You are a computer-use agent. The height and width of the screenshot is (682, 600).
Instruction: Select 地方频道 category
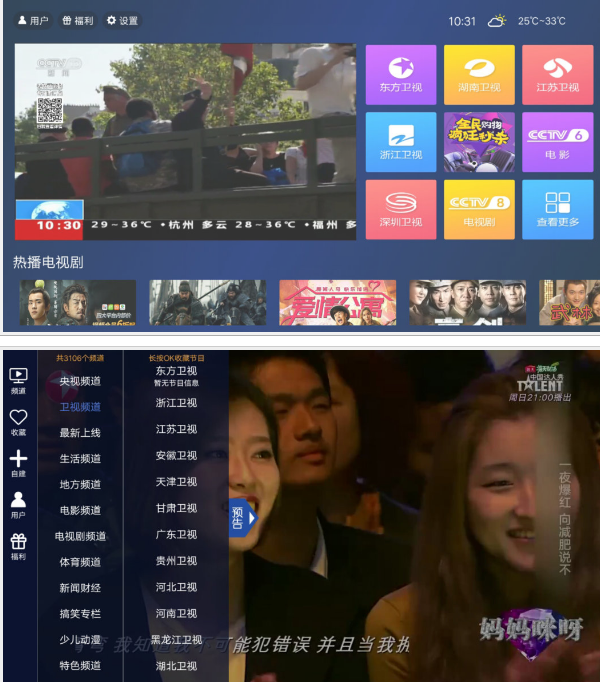point(80,485)
